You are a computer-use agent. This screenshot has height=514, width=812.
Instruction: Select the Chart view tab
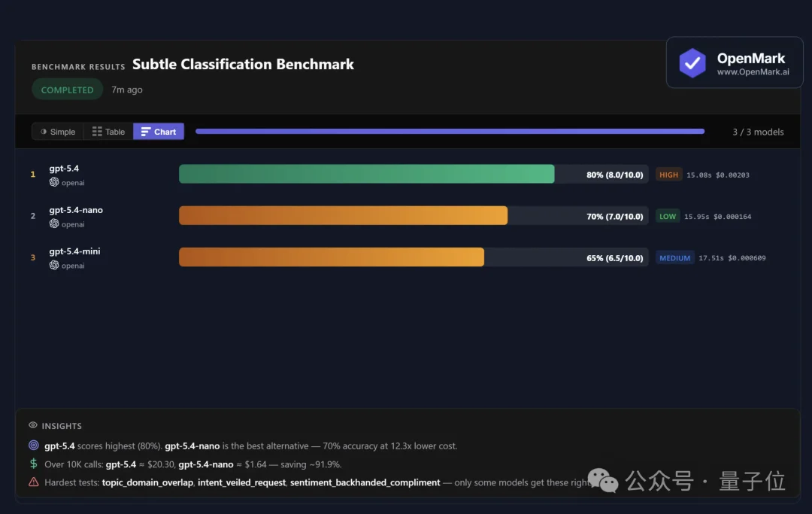coord(159,132)
